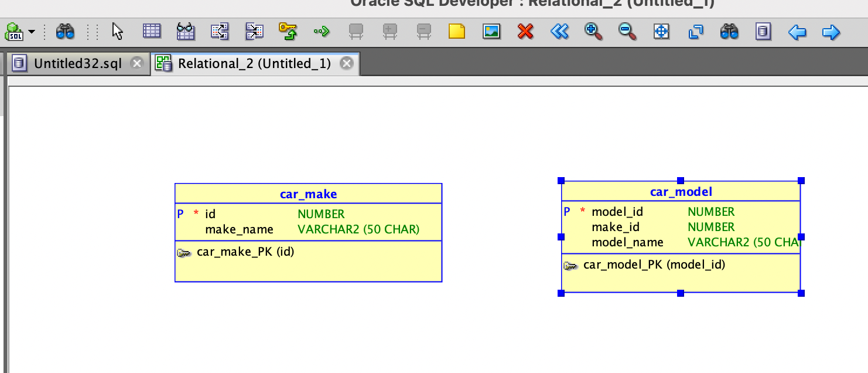Open the SQL connection dropdown arrow
The width and height of the screenshot is (868, 373).
pos(32,32)
